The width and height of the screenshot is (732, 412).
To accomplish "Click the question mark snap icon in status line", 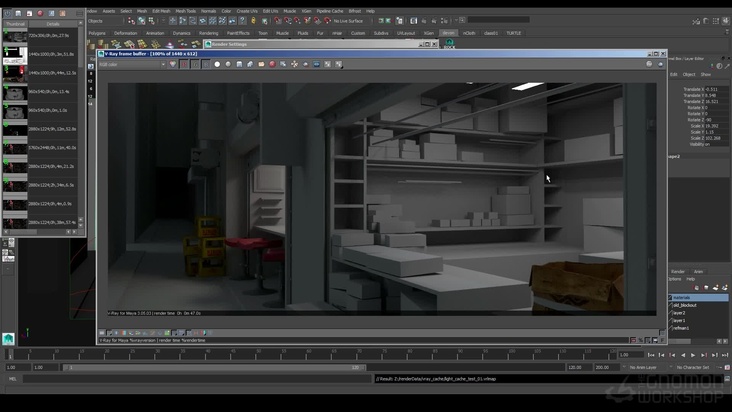I will 242,21.
